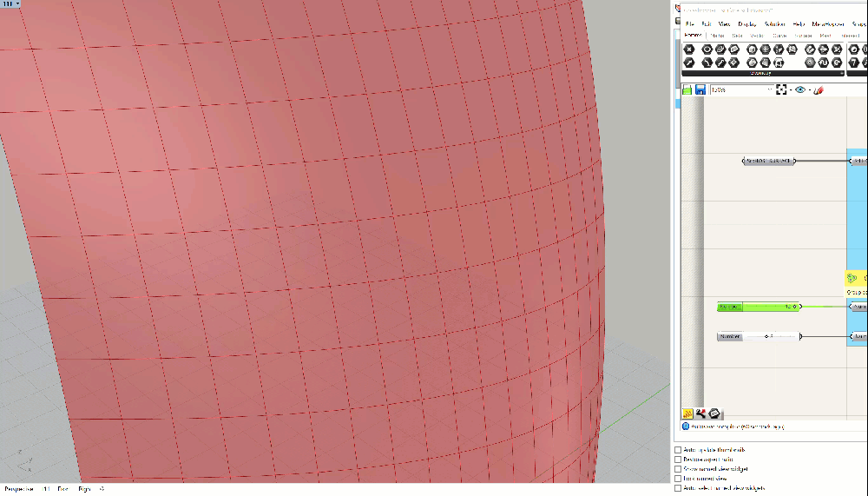Enable Auto update thumbnails checkbox

coord(679,449)
